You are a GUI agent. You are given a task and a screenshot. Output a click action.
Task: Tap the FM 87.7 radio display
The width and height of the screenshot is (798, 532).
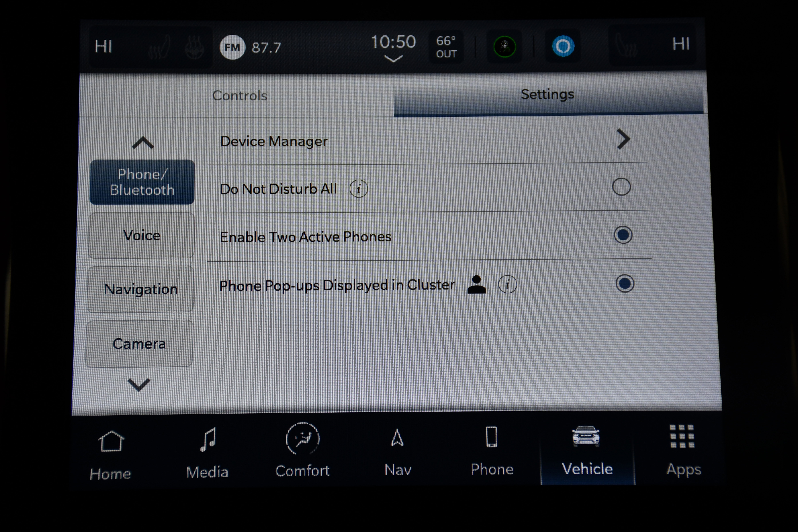click(249, 46)
